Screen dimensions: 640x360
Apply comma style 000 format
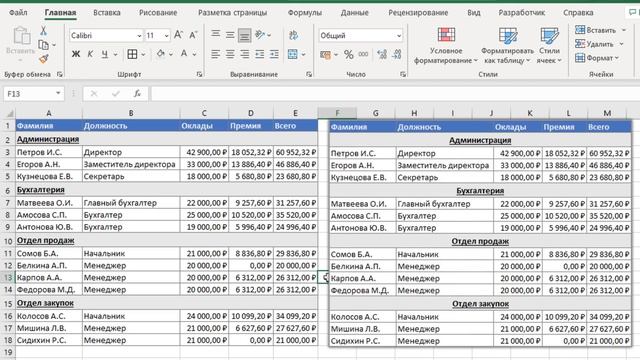click(363, 54)
